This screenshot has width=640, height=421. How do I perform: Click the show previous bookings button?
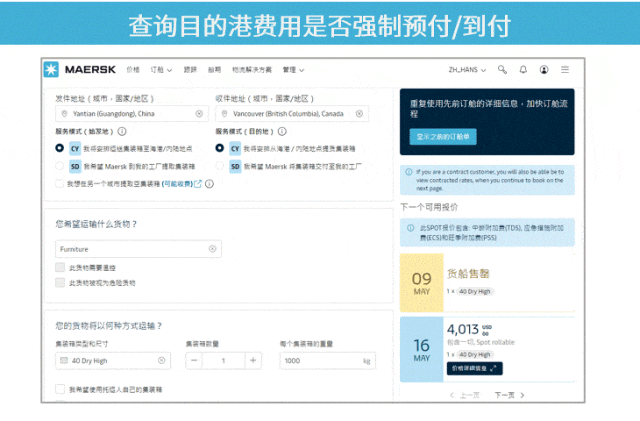443,136
